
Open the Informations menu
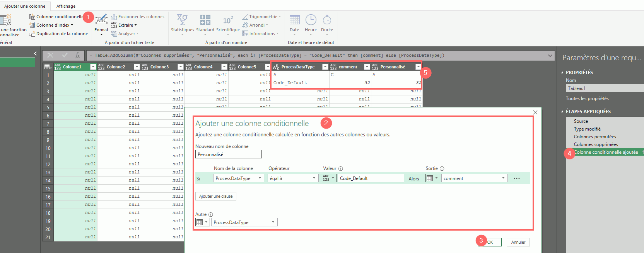pyautogui.click(x=260, y=34)
